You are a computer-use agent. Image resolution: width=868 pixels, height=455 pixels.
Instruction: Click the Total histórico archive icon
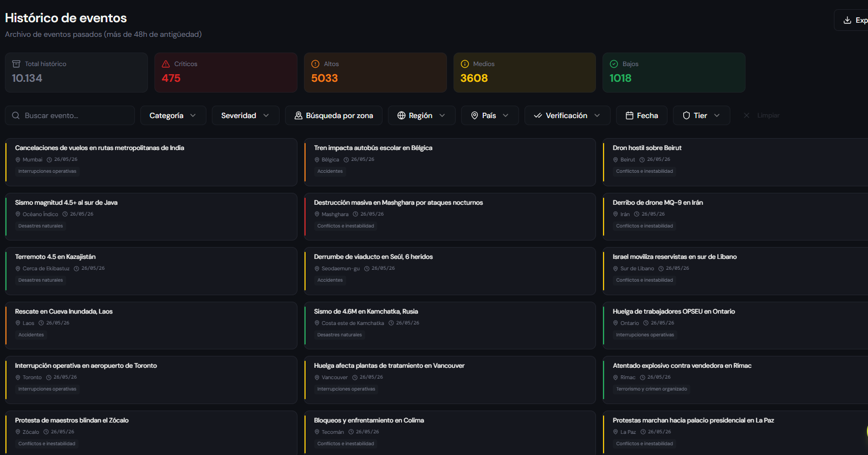pyautogui.click(x=16, y=64)
